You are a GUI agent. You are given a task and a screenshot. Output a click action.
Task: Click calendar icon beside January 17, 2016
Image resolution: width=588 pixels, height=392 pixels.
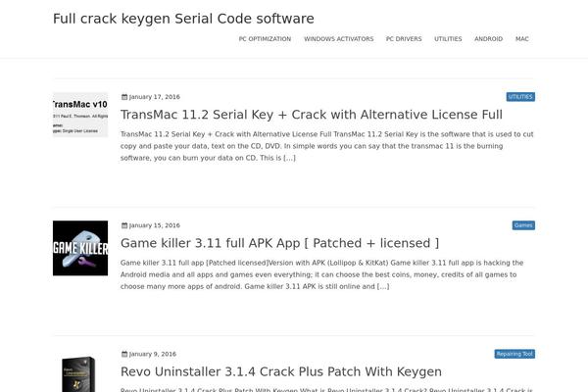pos(124,97)
